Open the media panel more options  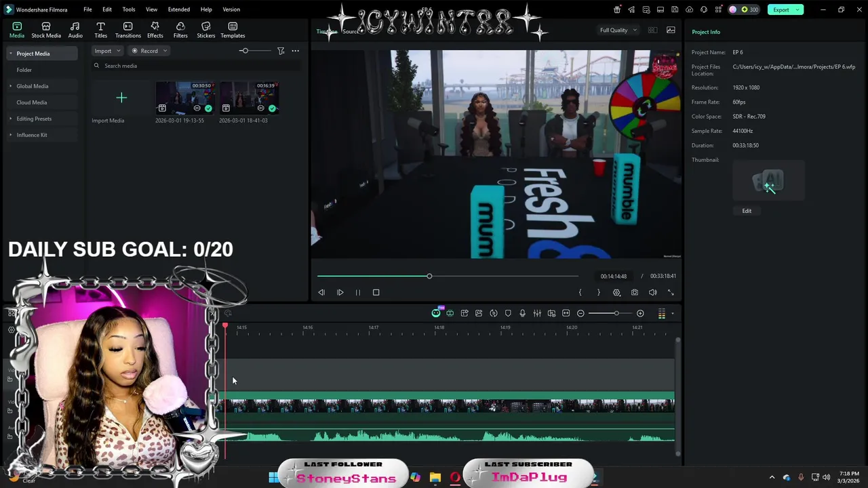(295, 51)
